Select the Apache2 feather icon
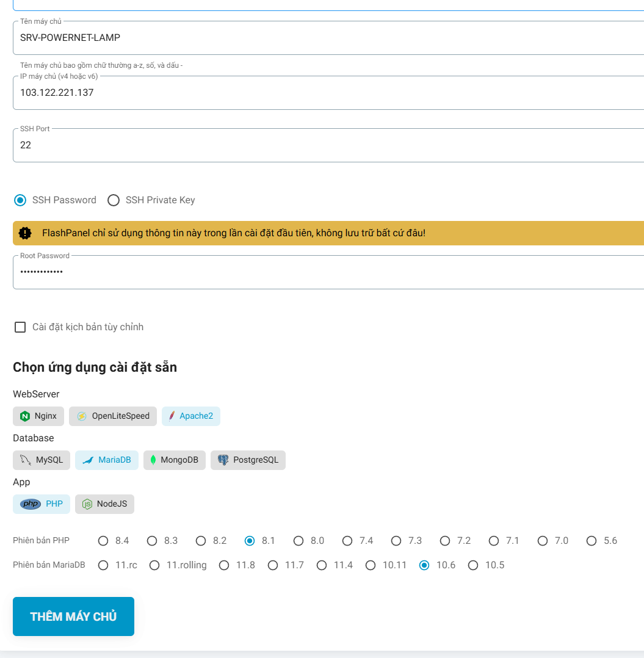This screenshot has height=658, width=644. pos(172,416)
